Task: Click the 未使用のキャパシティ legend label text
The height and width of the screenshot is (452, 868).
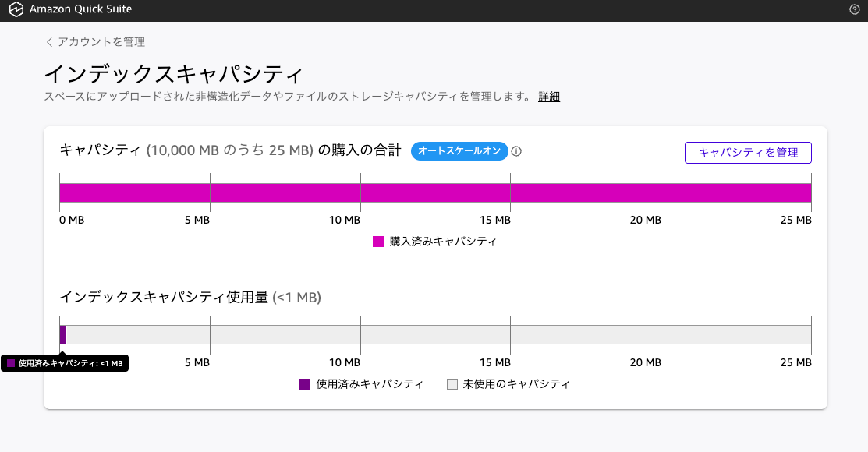Action: (x=516, y=384)
